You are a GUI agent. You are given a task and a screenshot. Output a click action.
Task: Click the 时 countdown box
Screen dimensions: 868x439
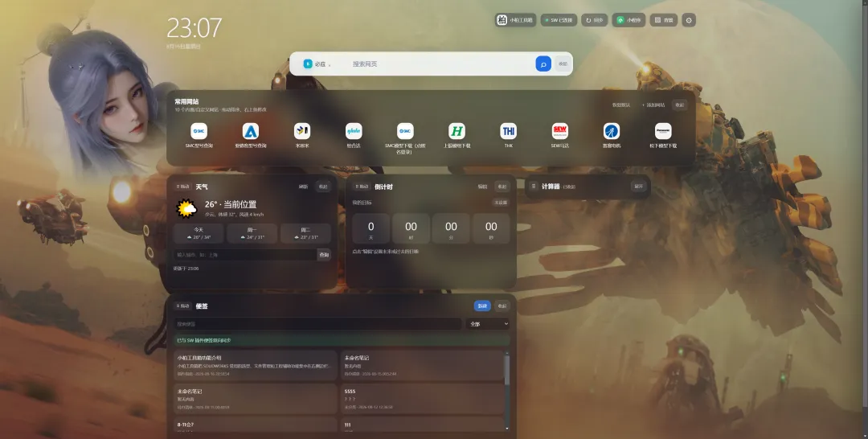point(411,228)
